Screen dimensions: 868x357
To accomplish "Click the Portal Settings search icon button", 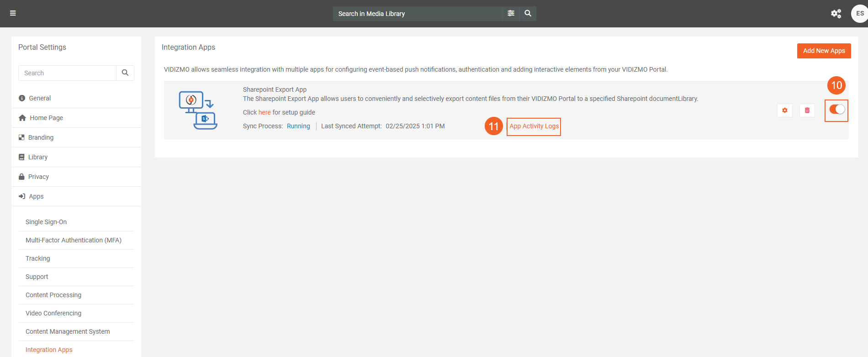I will 125,73.
